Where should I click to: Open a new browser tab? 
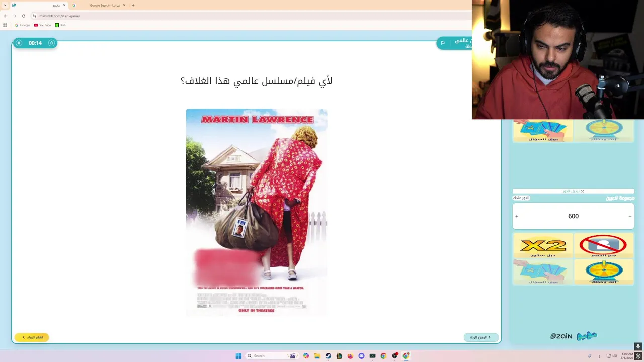click(x=133, y=5)
